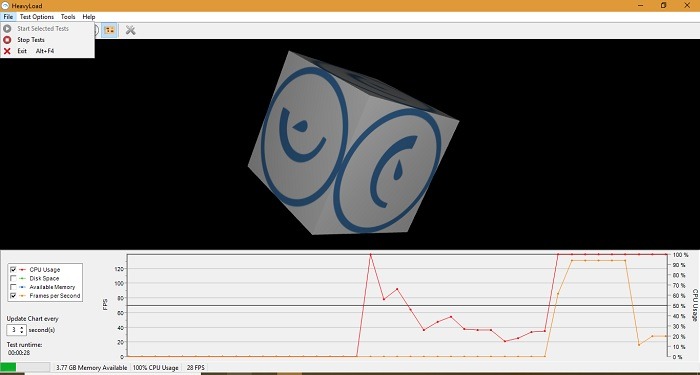
Task: Close the HeavyLoad window
Action: coord(687,6)
